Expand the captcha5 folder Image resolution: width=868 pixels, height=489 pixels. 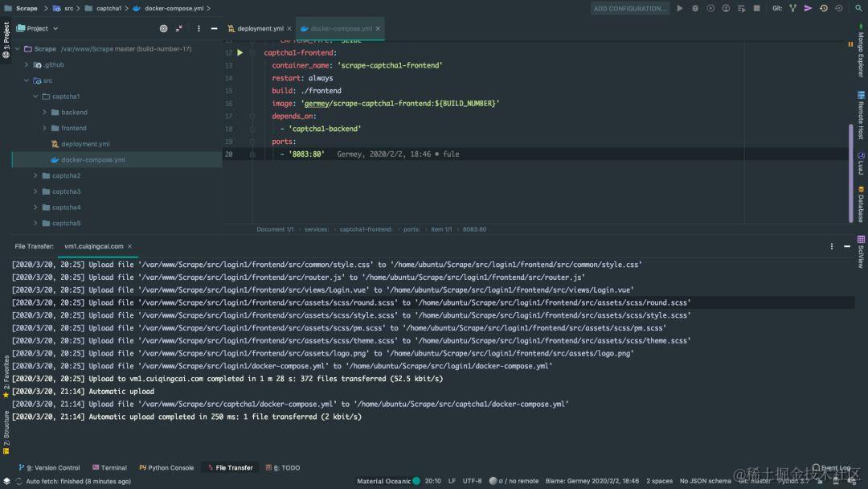[x=35, y=223]
